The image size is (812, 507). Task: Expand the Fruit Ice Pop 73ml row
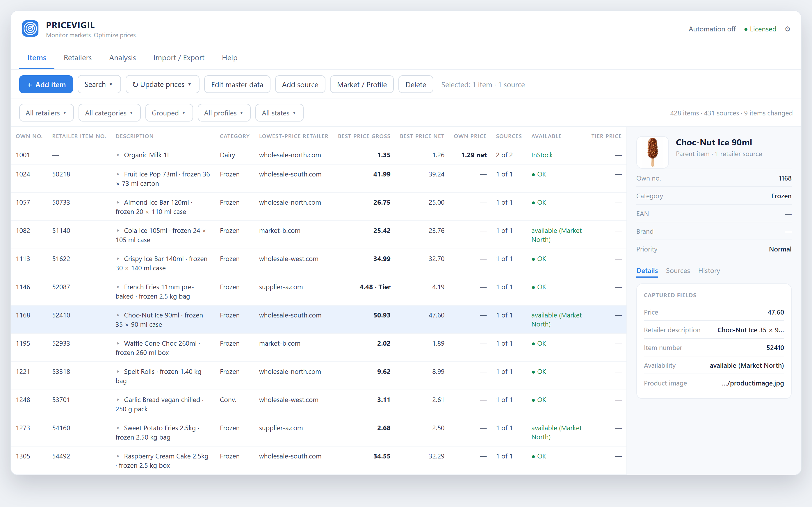pyautogui.click(x=118, y=174)
